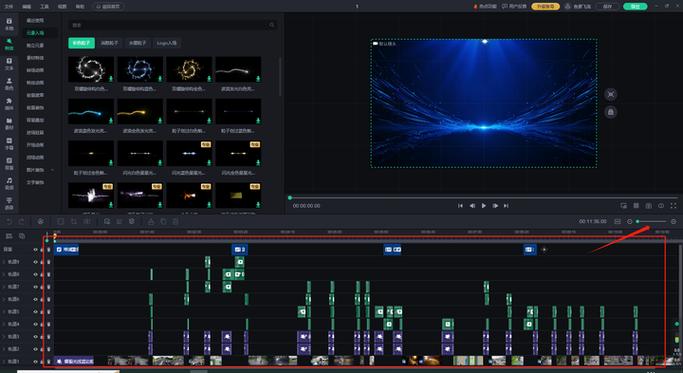Click the play button under the preview

coord(484,206)
